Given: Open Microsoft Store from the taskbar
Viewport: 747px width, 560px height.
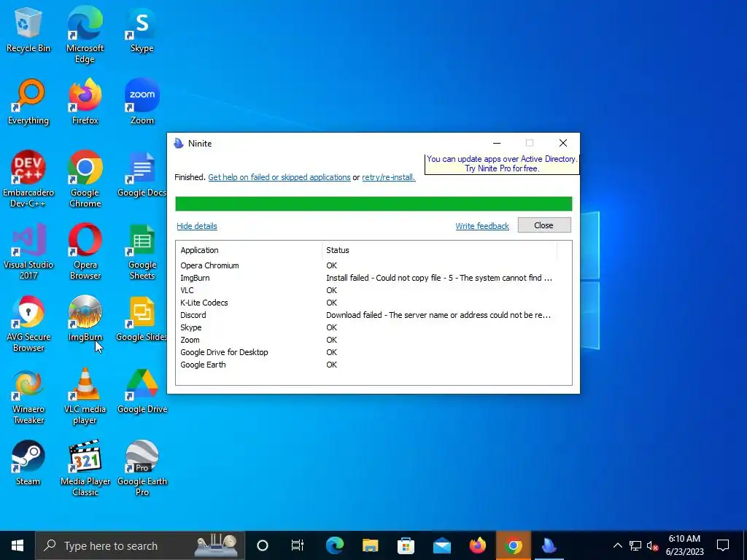Looking at the screenshot, I should click(x=406, y=545).
